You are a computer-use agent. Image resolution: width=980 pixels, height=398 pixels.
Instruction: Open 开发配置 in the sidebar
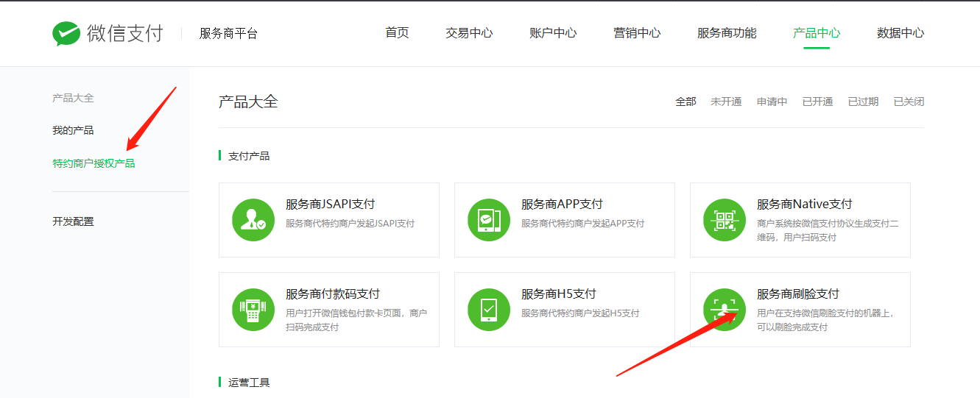point(73,221)
